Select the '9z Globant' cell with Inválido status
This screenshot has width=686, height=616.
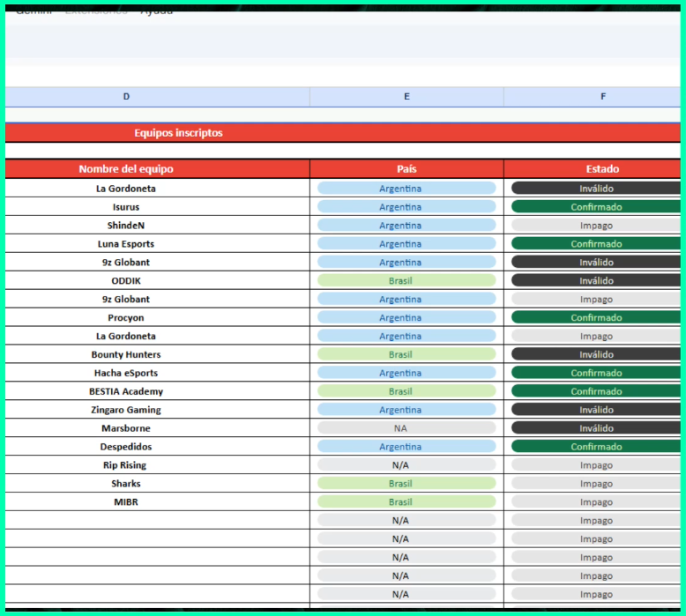tap(158, 262)
